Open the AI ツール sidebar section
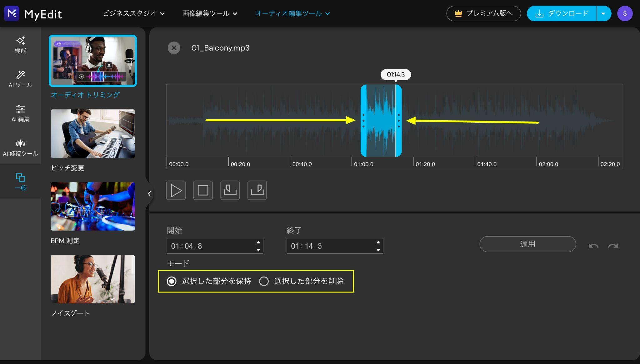640x364 pixels. [20, 79]
